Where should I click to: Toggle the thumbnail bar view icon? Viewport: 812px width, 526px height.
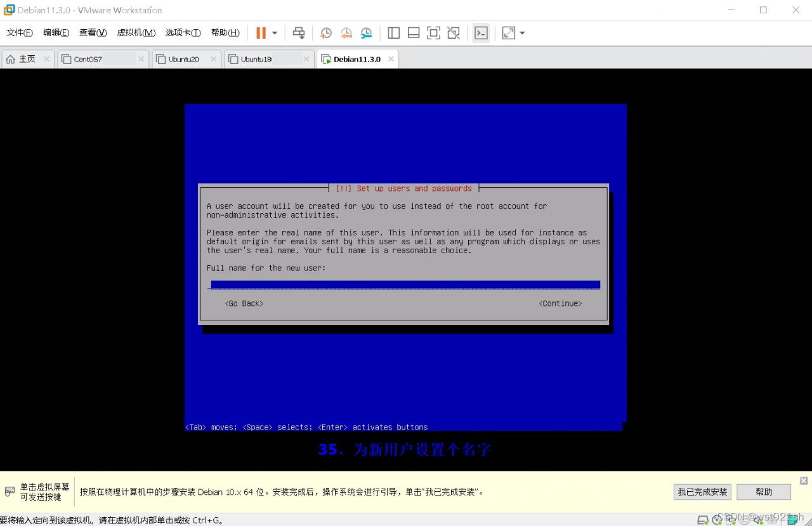(x=414, y=33)
